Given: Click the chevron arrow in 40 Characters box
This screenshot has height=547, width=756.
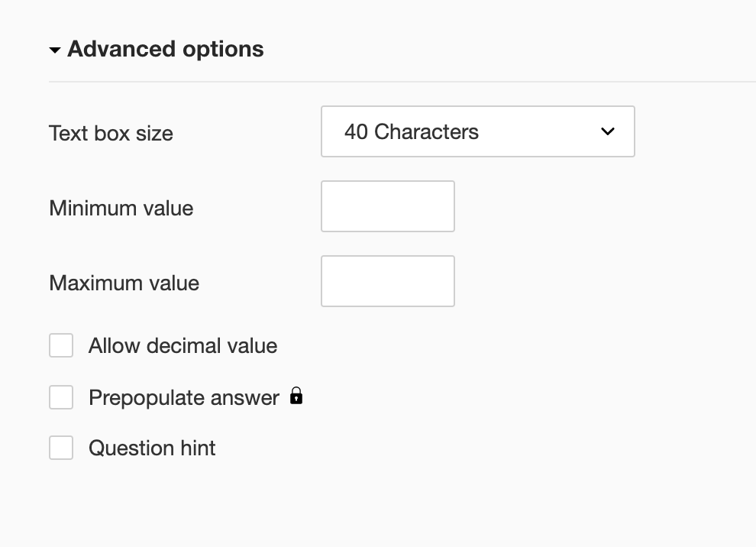Looking at the screenshot, I should (x=608, y=131).
